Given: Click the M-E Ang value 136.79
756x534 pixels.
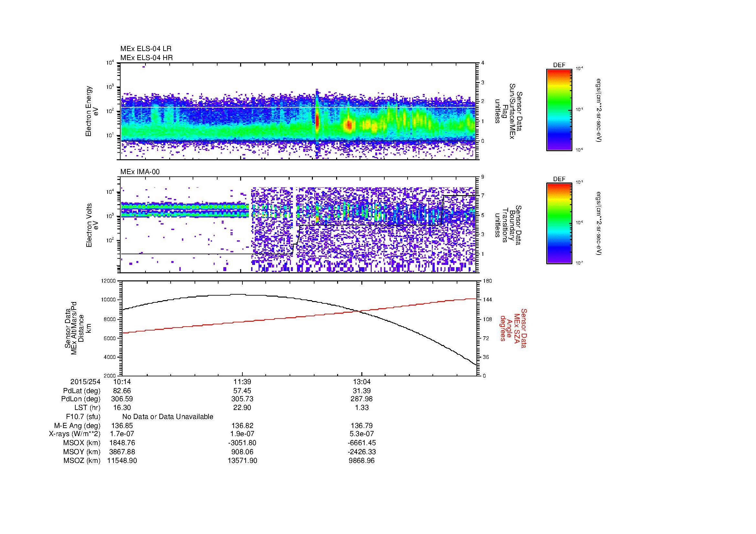Looking at the screenshot, I should point(362,426).
